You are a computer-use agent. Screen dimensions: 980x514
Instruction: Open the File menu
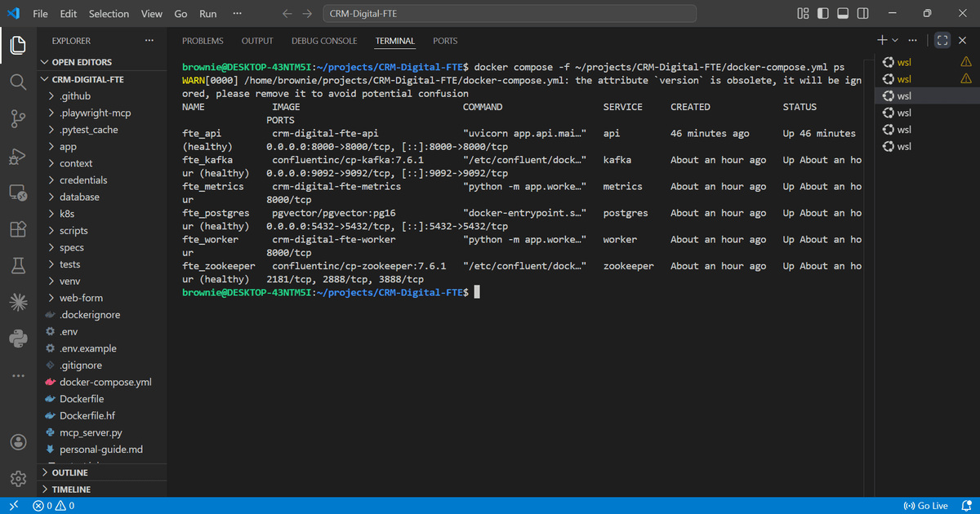pyautogui.click(x=40, y=13)
